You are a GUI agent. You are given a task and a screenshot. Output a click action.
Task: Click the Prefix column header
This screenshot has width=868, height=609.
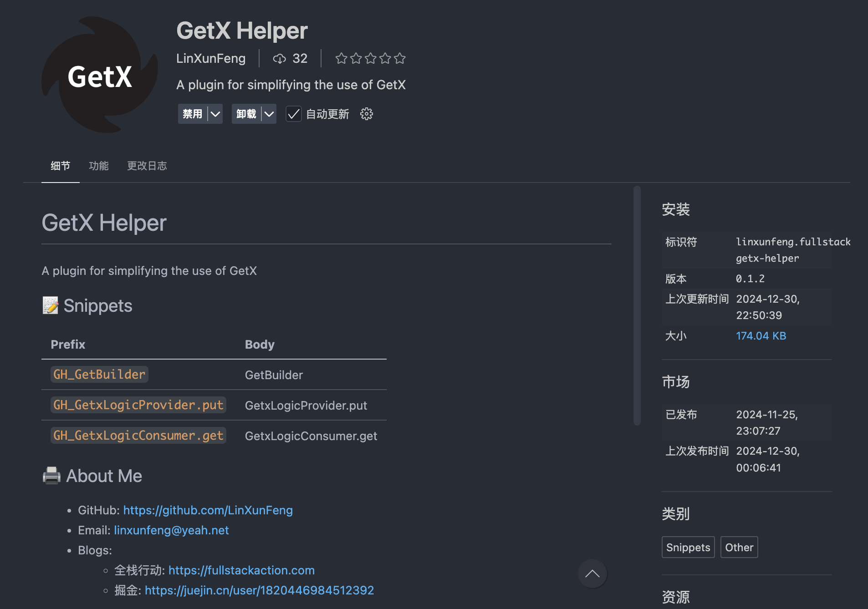click(68, 345)
